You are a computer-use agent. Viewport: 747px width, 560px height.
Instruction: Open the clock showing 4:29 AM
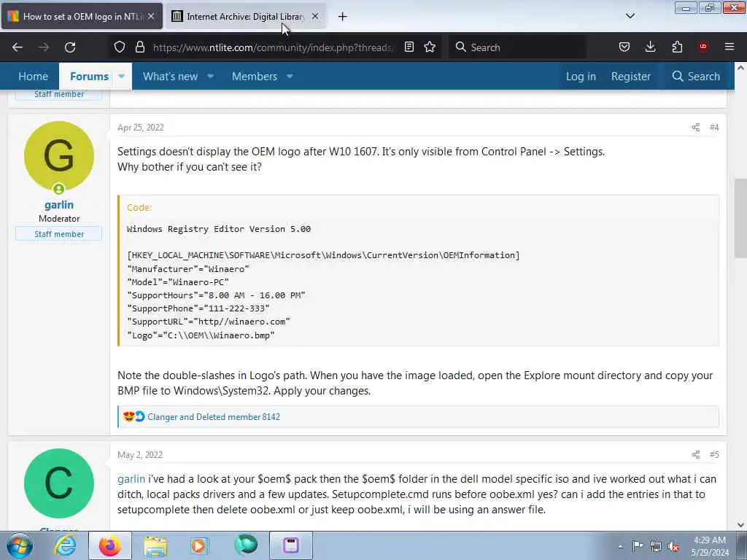(710, 545)
